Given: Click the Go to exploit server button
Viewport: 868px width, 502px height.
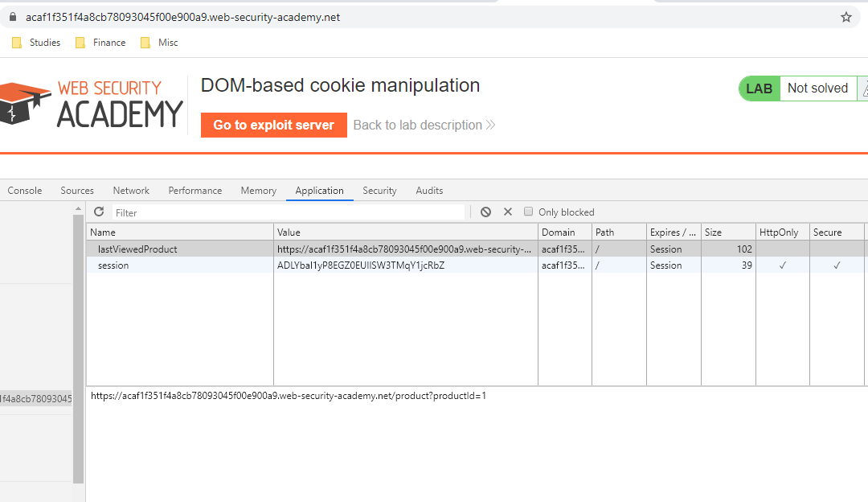Looking at the screenshot, I should click(273, 125).
